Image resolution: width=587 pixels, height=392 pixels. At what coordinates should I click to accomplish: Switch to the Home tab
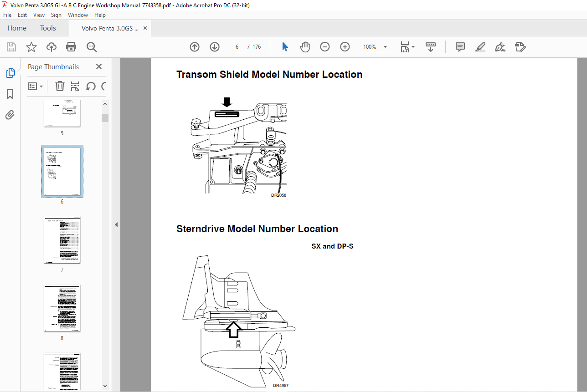(x=17, y=28)
